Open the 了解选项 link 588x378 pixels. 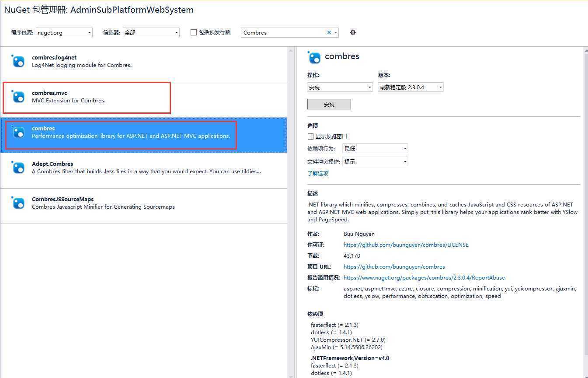point(318,173)
